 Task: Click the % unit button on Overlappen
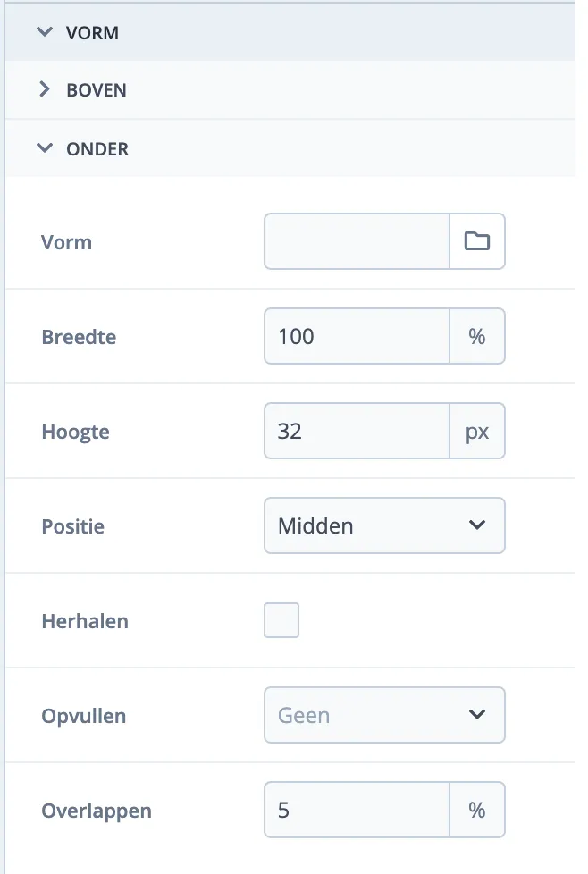tap(477, 810)
